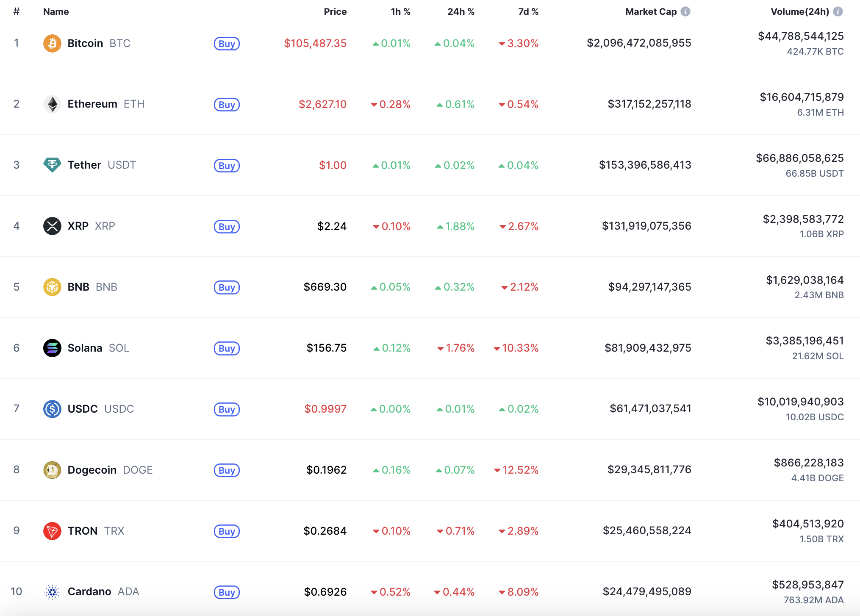Image resolution: width=860 pixels, height=616 pixels.
Task: Click the Dogecoin logo icon
Action: click(x=52, y=470)
